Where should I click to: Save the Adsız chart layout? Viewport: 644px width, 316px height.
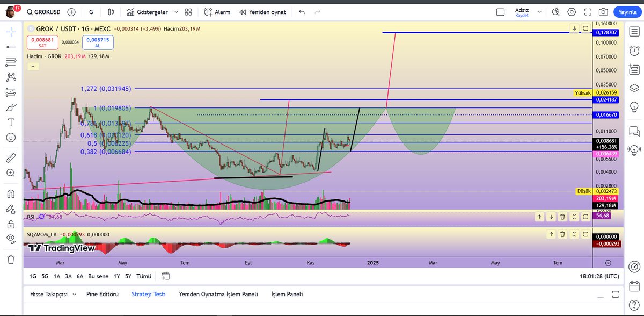pos(522,12)
